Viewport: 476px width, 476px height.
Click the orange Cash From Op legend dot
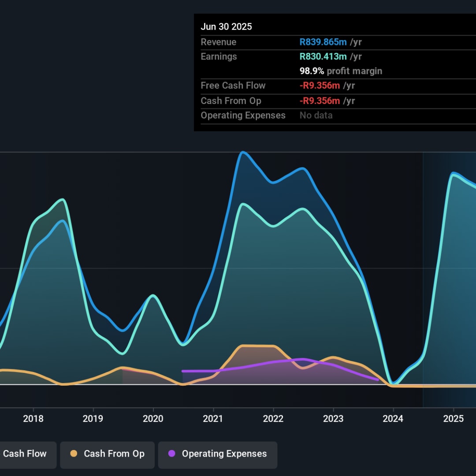pos(74,454)
